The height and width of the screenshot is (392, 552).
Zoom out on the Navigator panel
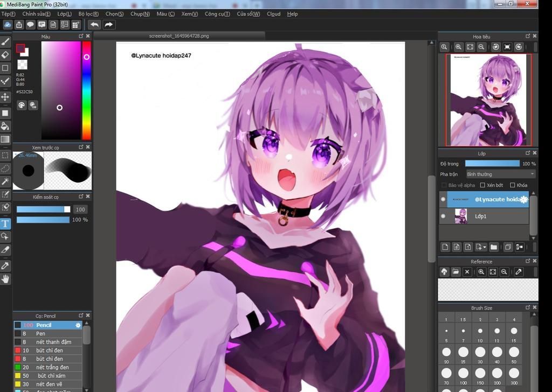pos(481,47)
